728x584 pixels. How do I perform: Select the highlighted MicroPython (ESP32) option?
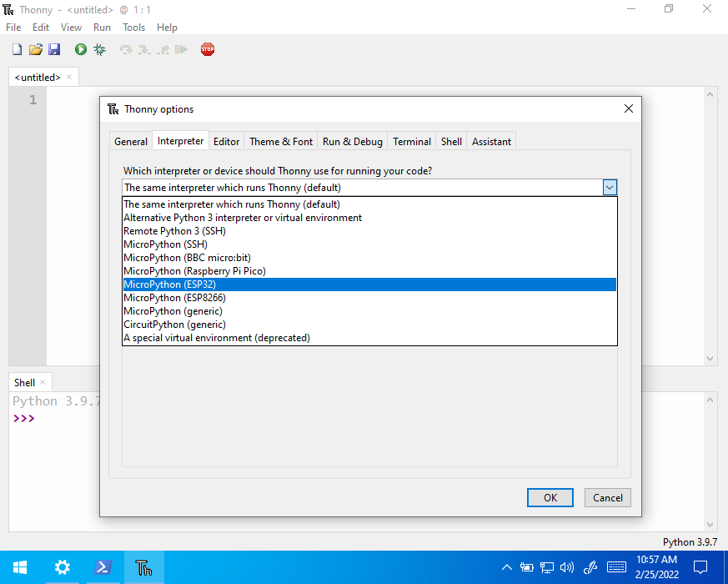point(369,284)
